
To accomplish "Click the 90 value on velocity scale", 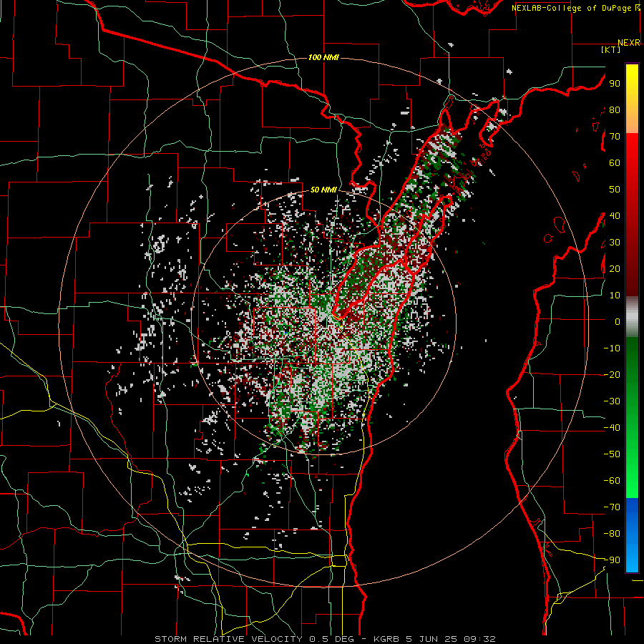I will (x=615, y=84).
